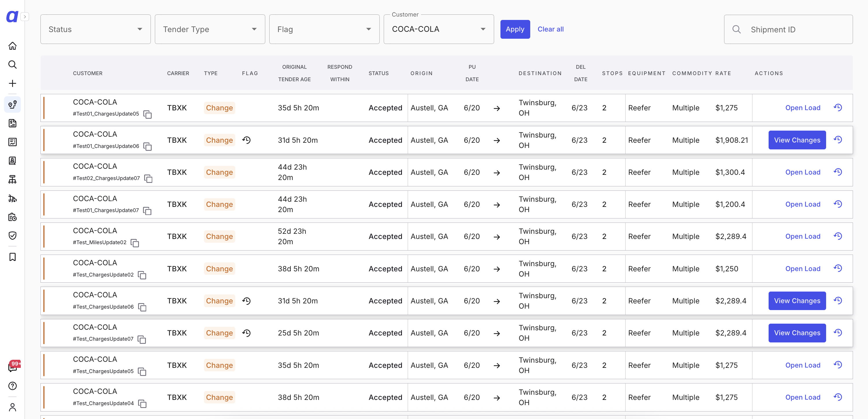Image resolution: width=868 pixels, height=419 pixels.
Task: Open the sidebar route and location pin icon
Action: (12, 105)
